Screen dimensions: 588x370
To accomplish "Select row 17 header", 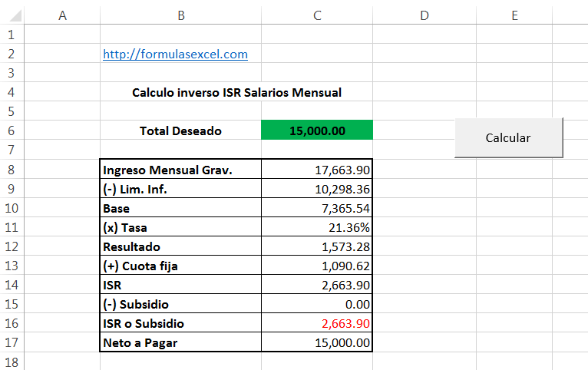I will point(12,342).
